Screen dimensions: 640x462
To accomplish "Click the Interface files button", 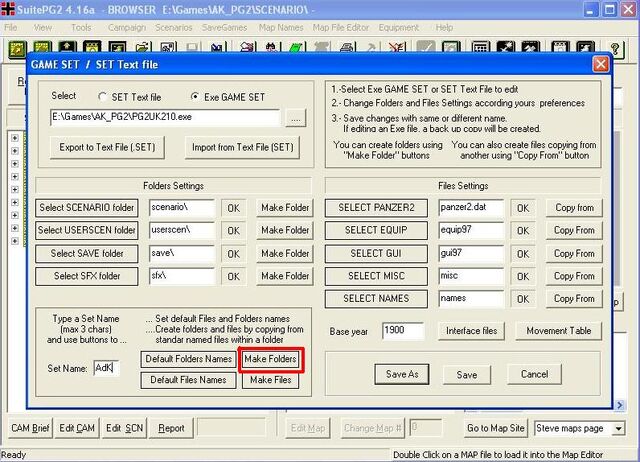I will 471,331.
